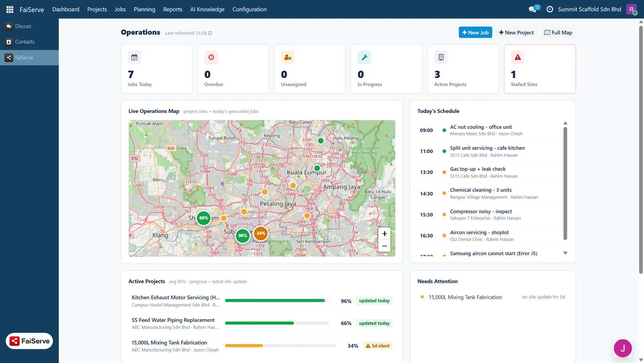
Task: Select the 34% orange map marker
Action: tap(261, 233)
